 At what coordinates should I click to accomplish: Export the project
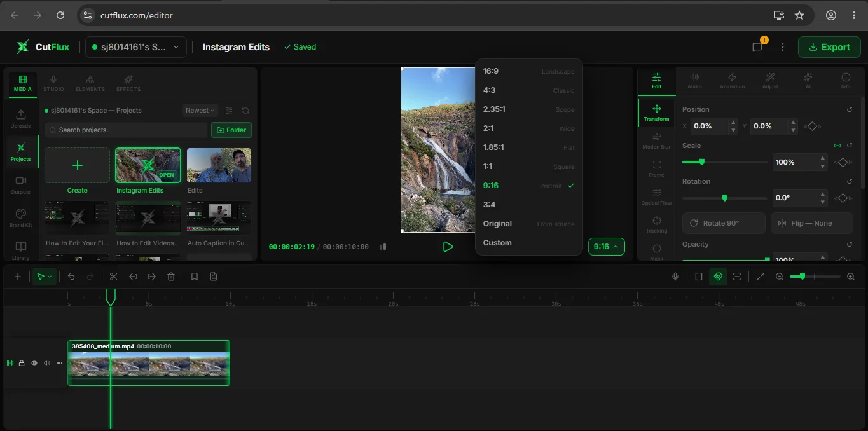[829, 47]
